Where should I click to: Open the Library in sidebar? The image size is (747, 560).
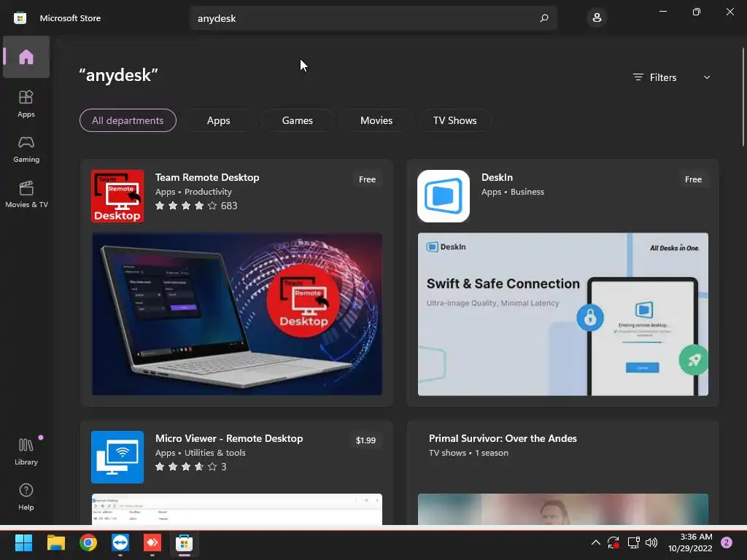click(26, 452)
